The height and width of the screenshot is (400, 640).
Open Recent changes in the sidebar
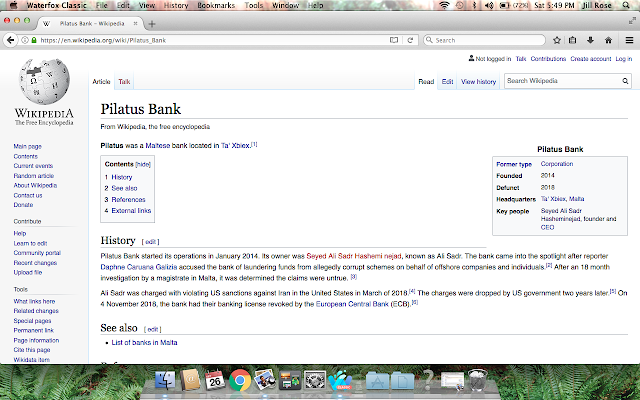click(x=35, y=263)
